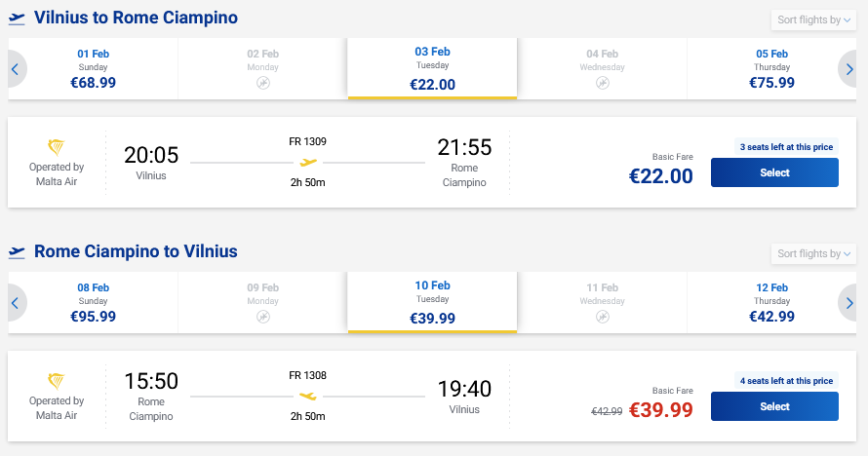Click the no-flight icon under 11 Feb

pos(602,318)
